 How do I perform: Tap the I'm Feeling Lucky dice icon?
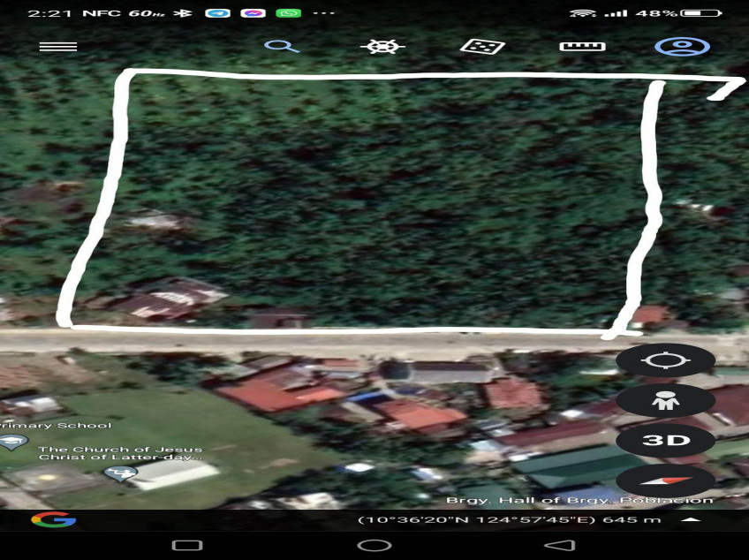[482, 46]
